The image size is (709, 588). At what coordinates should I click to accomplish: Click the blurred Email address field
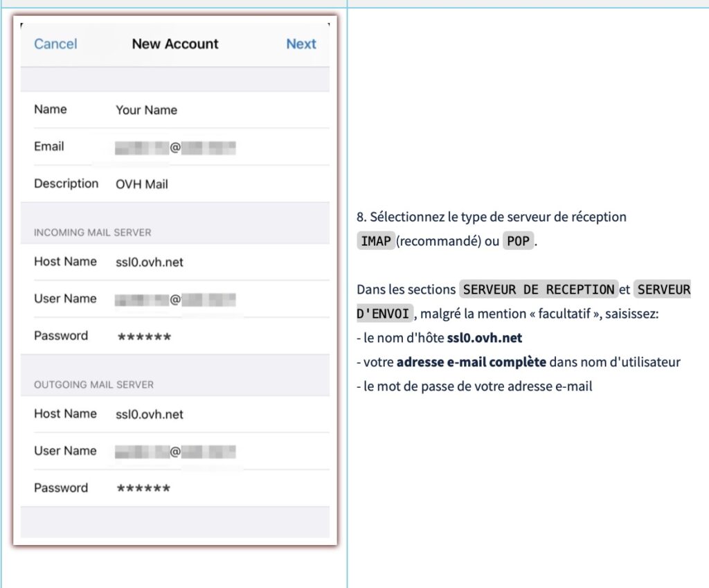(176, 147)
